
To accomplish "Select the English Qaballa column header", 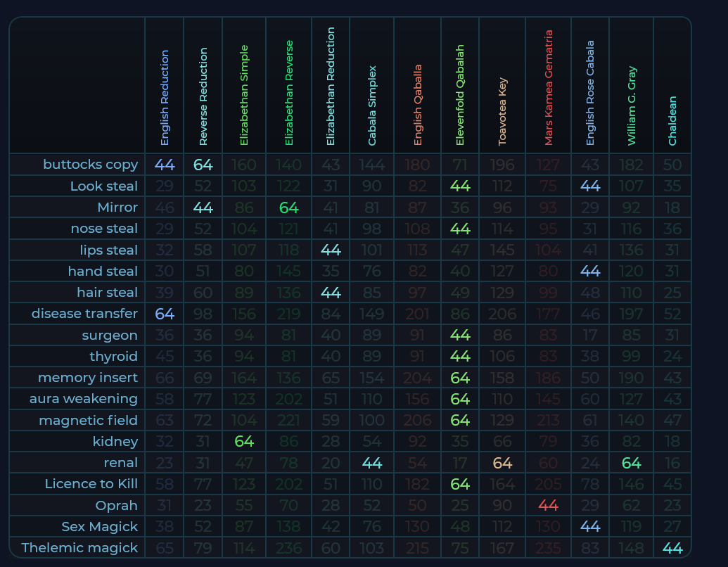I will pos(418,106).
